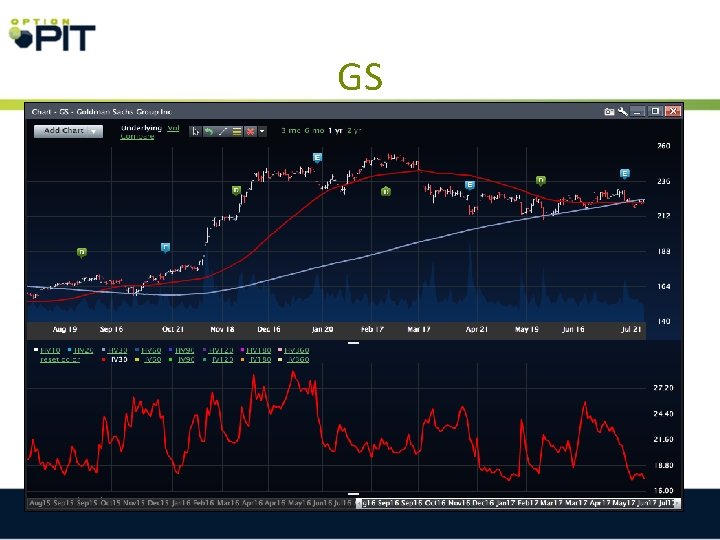Toggle the HV360 series in legend

coord(297,350)
